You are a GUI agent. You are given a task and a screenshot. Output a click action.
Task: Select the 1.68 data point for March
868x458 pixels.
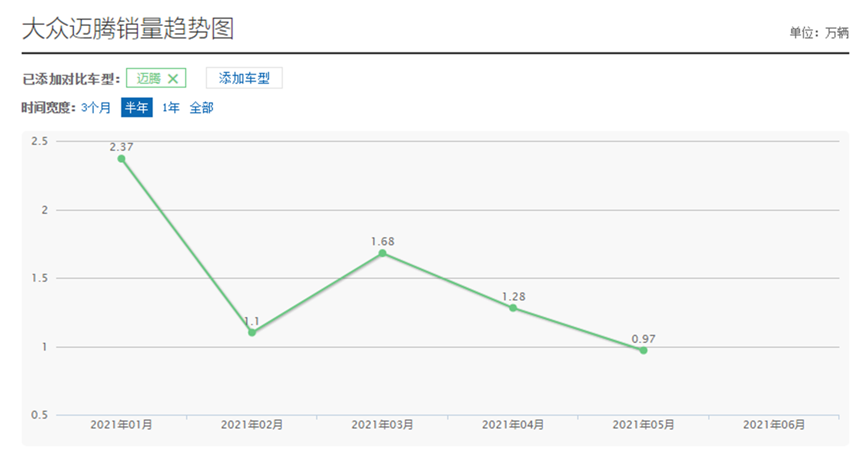coord(382,253)
